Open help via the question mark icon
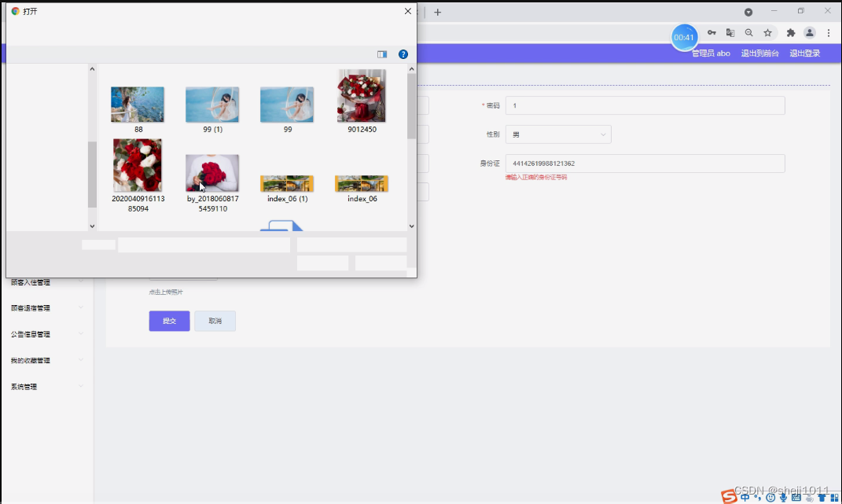This screenshot has width=842, height=504. (x=403, y=54)
